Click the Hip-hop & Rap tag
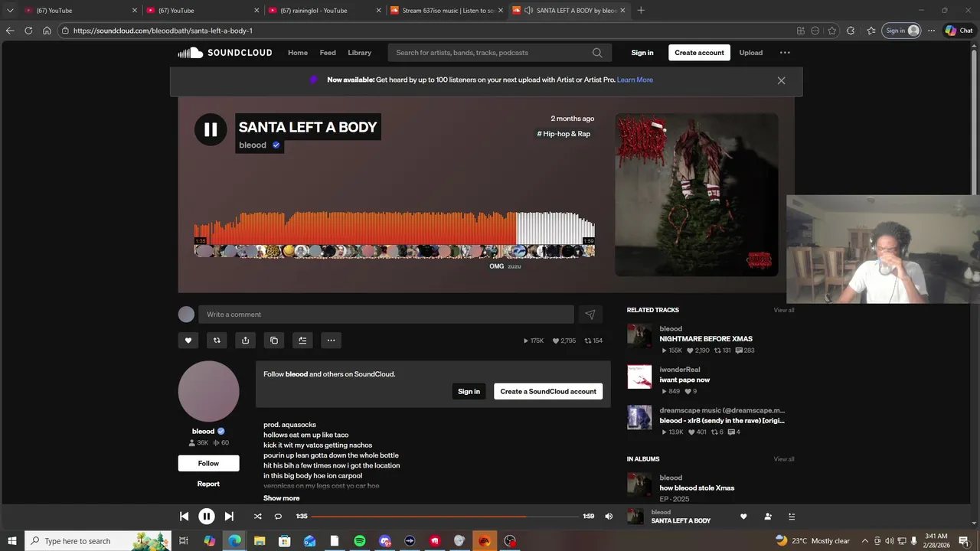Image resolution: width=980 pixels, height=551 pixels. point(563,134)
